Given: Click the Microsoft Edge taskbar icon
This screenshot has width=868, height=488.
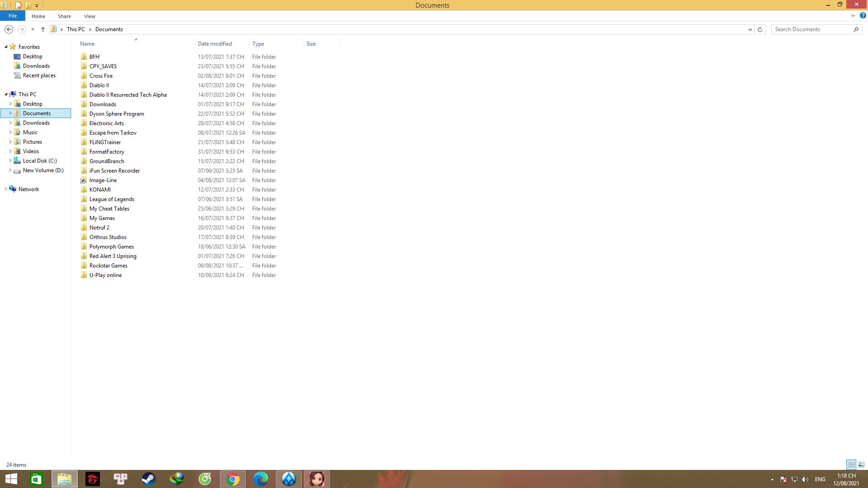Looking at the screenshot, I should [x=261, y=479].
